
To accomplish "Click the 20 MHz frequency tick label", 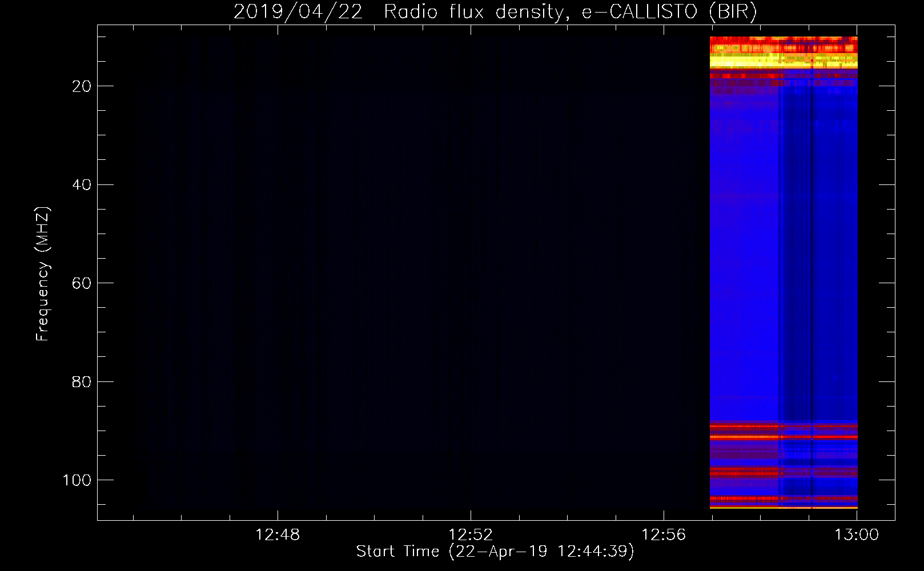I will (82, 86).
